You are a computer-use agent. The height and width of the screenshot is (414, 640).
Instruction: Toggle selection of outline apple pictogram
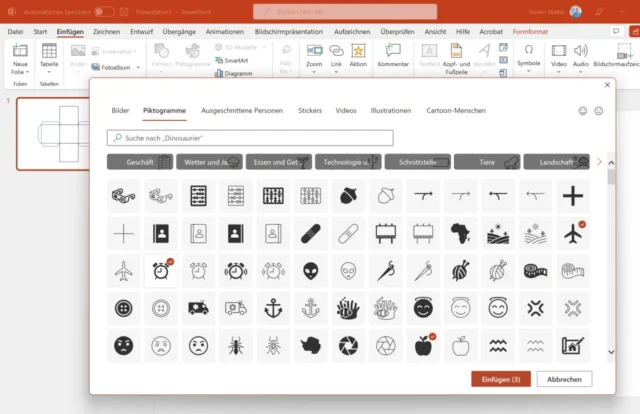[x=460, y=346]
